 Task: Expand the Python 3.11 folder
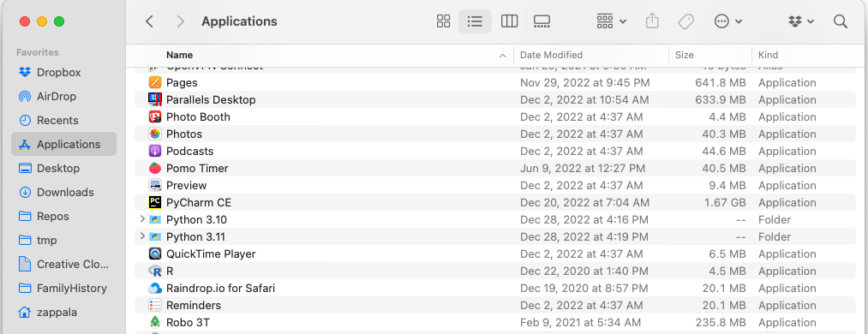click(142, 236)
